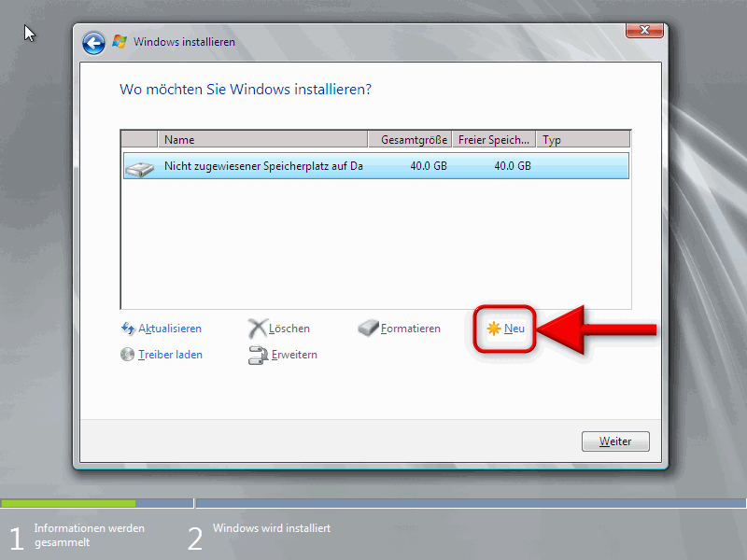Choose the Formatieren text link
The width and height of the screenshot is (747, 560).
coord(411,329)
